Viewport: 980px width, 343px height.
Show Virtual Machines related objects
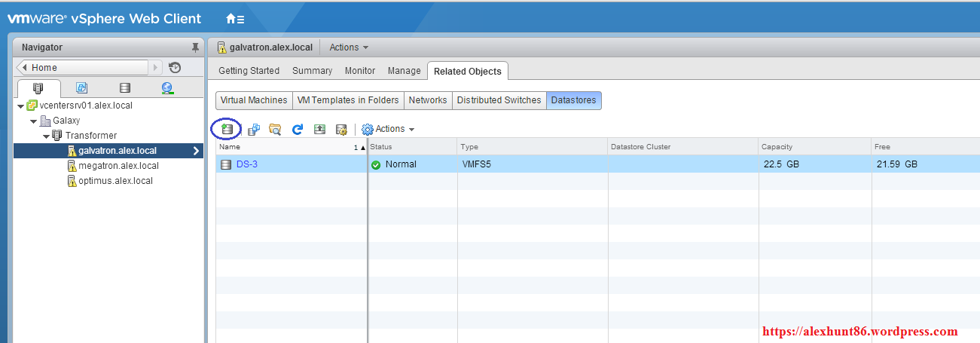[254, 100]
